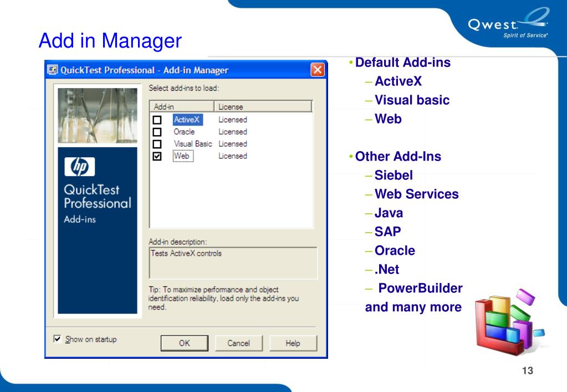This screenshot has width=567, height=392.
Task: Click the Licensed cell in Oracle row
Action: pyautogui.click(x=233, y=132)
